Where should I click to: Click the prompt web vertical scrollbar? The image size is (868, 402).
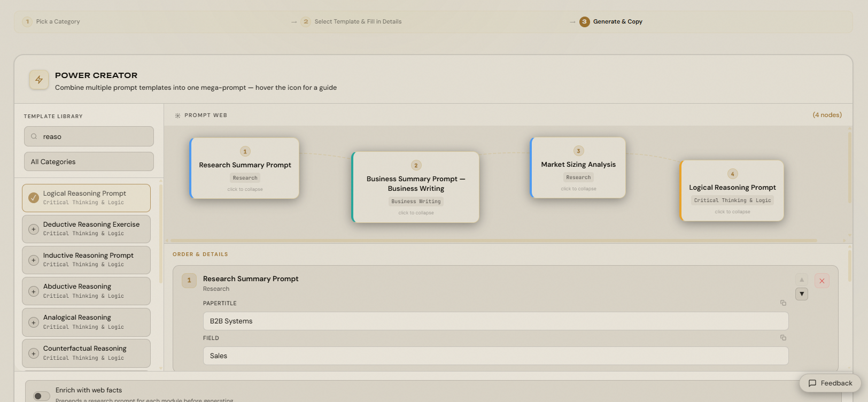click(850, 167)
